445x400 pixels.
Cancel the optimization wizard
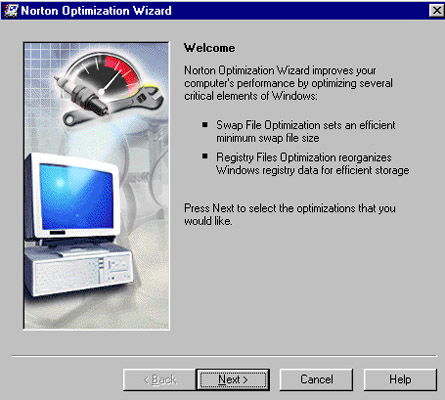coord(316,379)
